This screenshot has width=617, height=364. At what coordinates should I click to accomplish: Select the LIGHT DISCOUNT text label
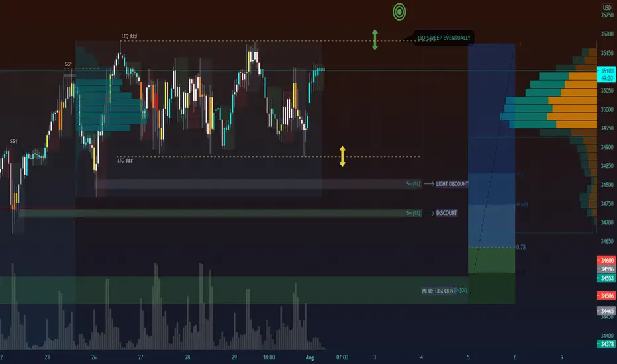(451, 184)
